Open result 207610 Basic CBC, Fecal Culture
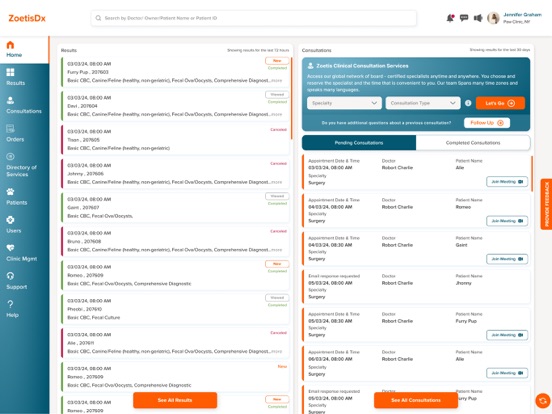Image resolution: width=552 pixels, height=414 pixels. [175, 309]
